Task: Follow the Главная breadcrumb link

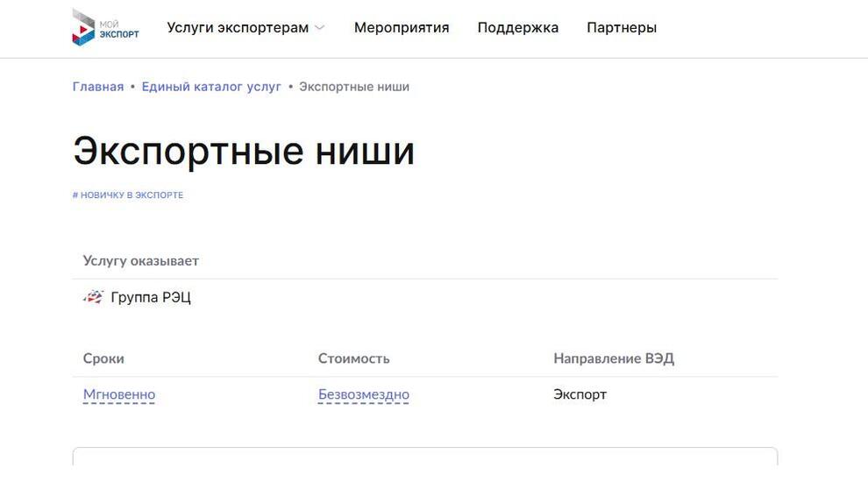Action: click(x=98, y=87)
